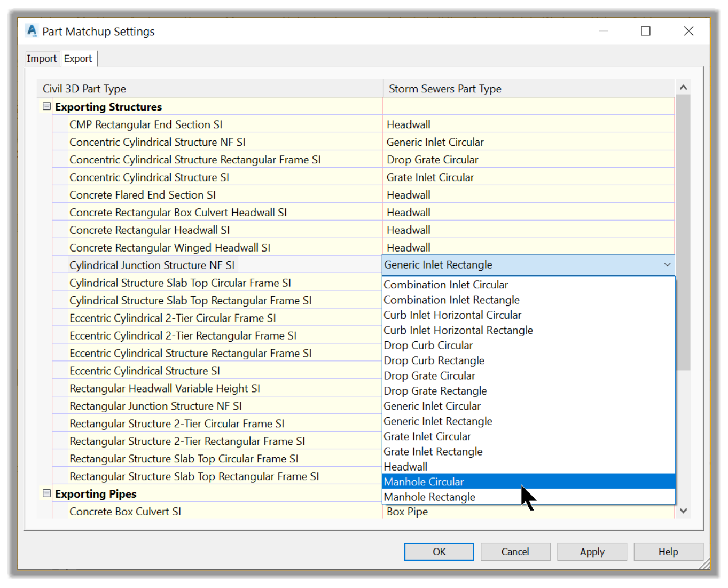Click Headwall cell for CMP Rectangular End Section
Viewport: 728px width, 588px height.
point(529,124)
